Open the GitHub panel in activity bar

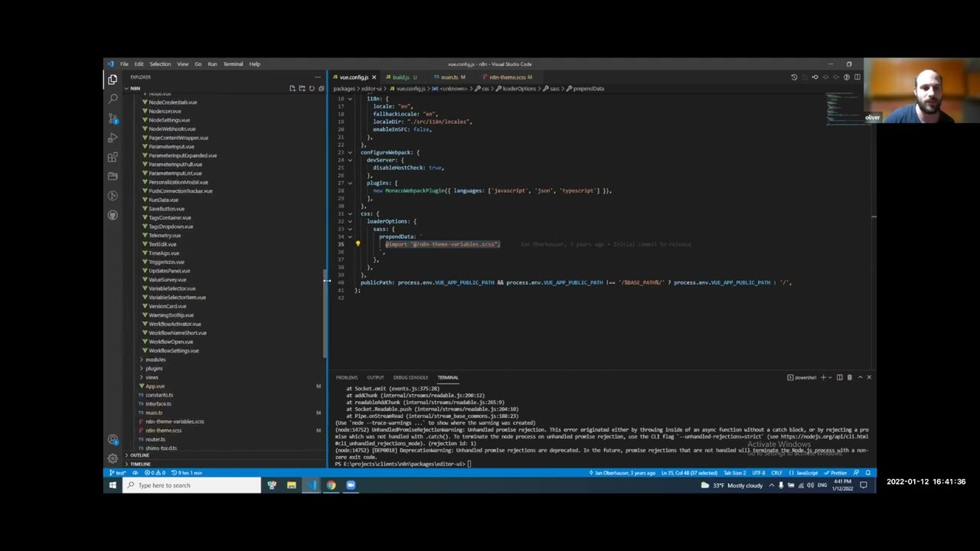pos(113,215)
